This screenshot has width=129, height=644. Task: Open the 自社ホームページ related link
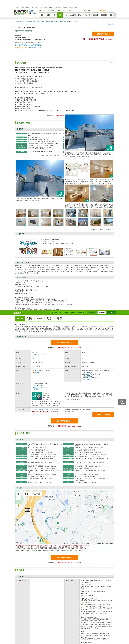click(x=38, y=386)
